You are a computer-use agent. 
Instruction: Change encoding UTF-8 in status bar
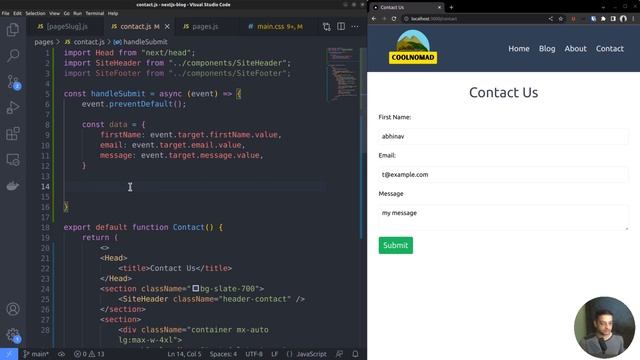[254, 354]
